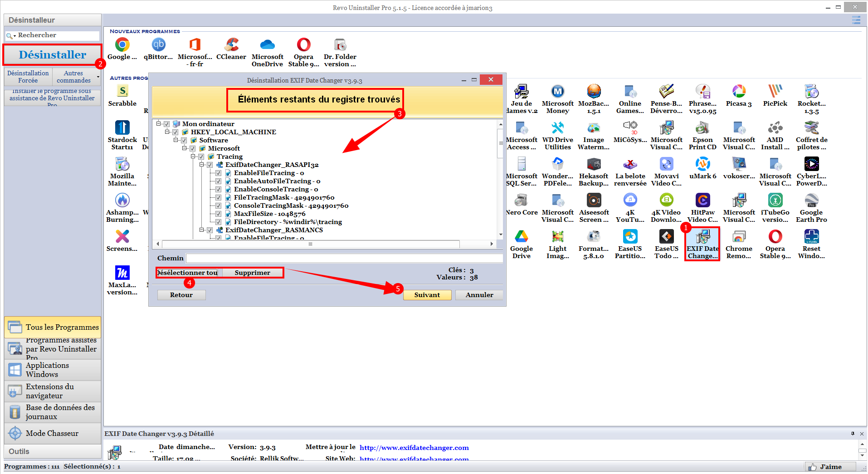Viewport: 868px width, 474px height.
Task: Open Base de données des journaux
Action: [x=53, y=412]
